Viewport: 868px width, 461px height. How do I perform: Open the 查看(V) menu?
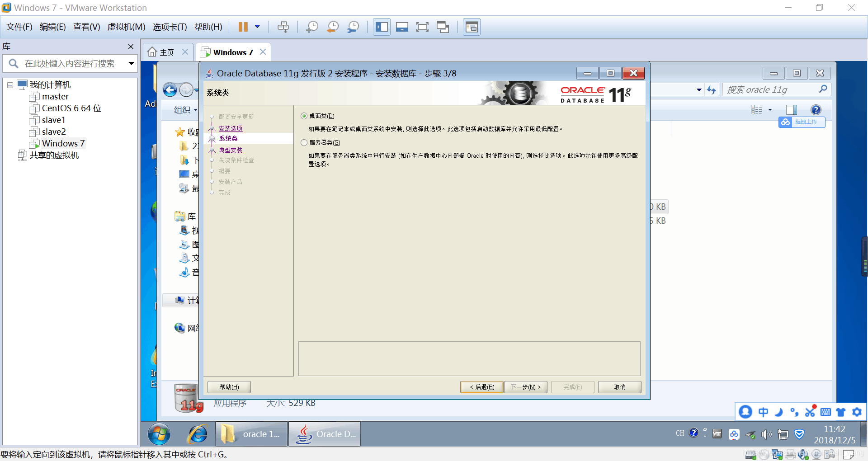click(86, 27)
